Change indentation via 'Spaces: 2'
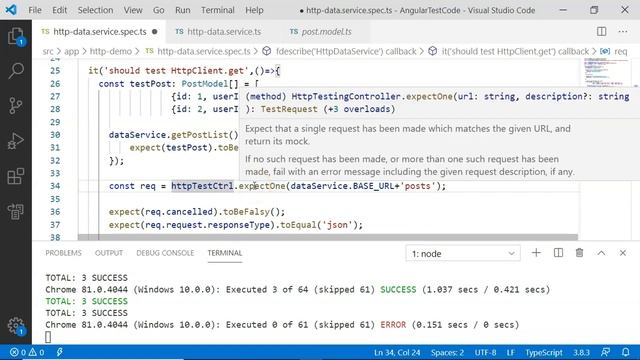640x360 pixels. pos(447,352)
